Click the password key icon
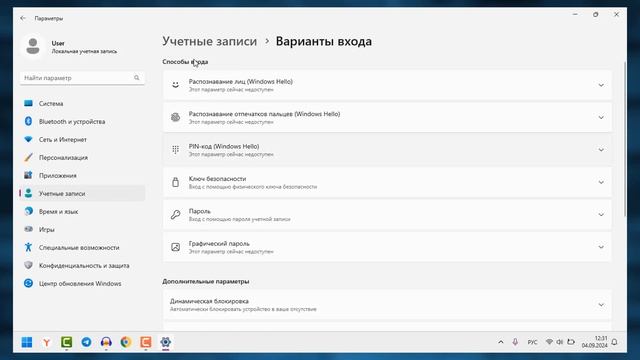Screen dimensions: 640x360 click(x=176, y=215)
